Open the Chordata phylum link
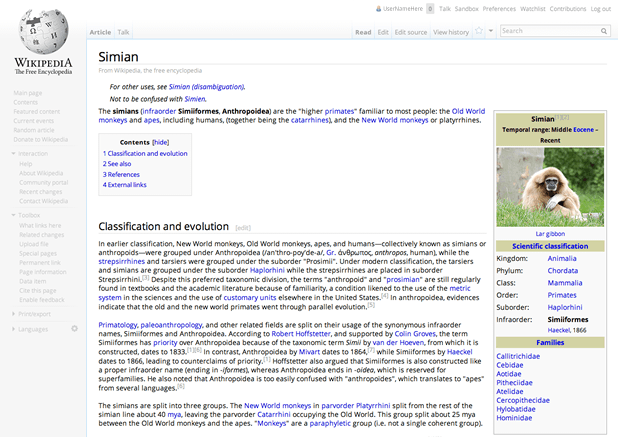Screen dimensions: 618x437 coord(562,271)
